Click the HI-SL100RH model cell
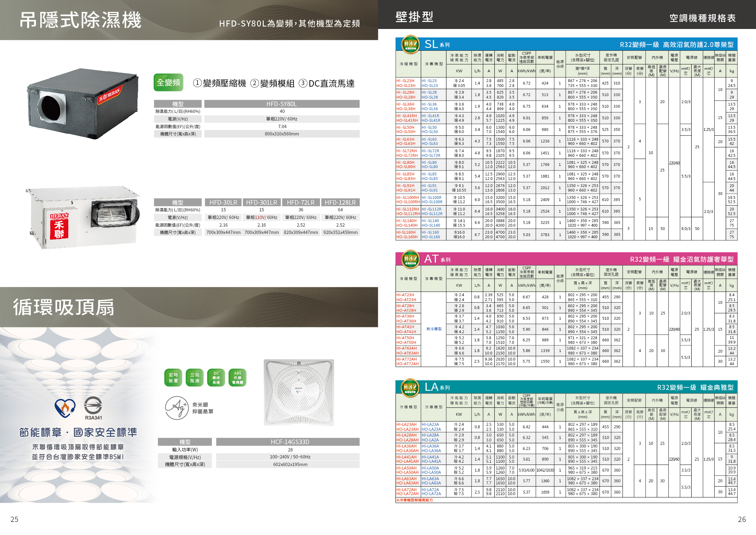The height and width of the screenshot is (535, 756). (408, 197)
